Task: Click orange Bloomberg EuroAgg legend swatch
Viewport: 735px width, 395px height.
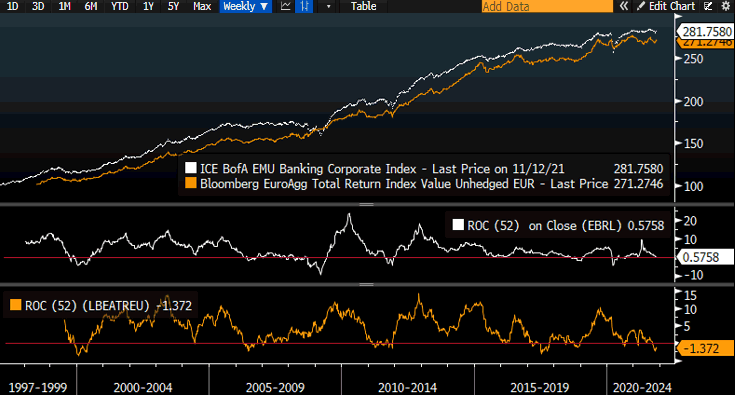Action: coord(191,183)
